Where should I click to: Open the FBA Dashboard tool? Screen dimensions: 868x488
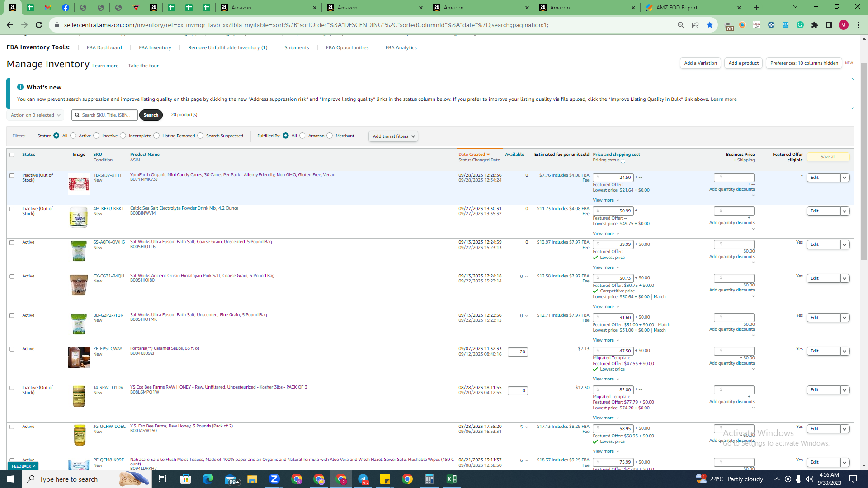104,47
